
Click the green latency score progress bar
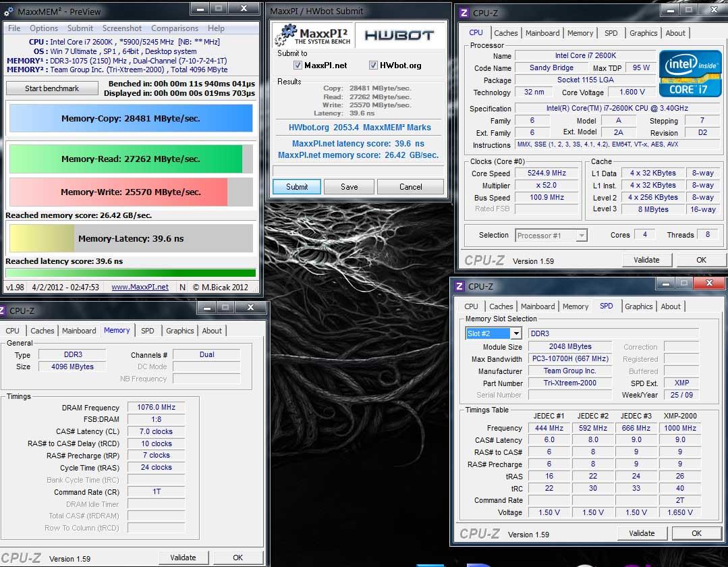(x=130, y=273)
